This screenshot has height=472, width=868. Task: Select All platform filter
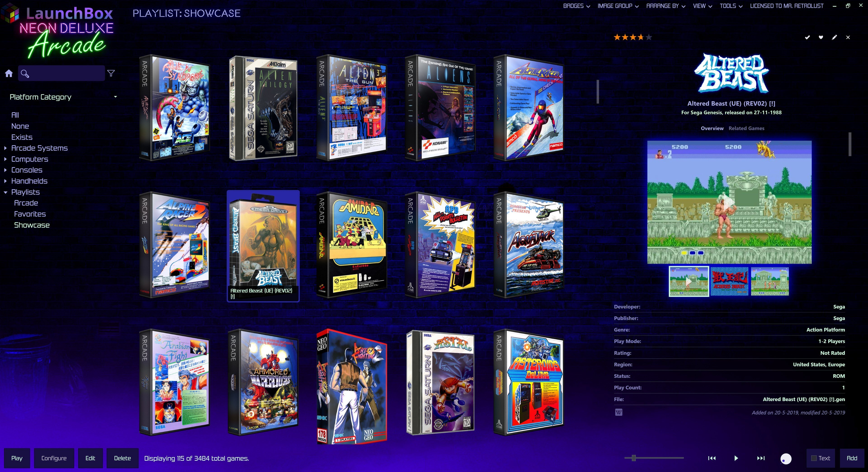pyautogui.click(x=15, y=115)
